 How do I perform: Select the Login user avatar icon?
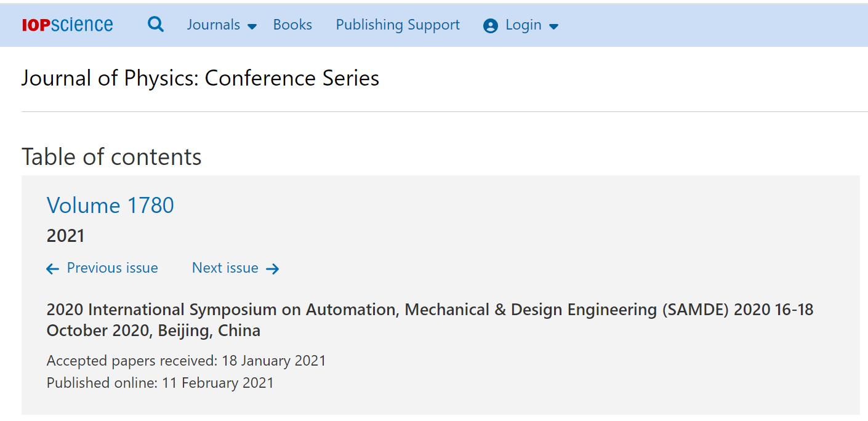point(491,26)
